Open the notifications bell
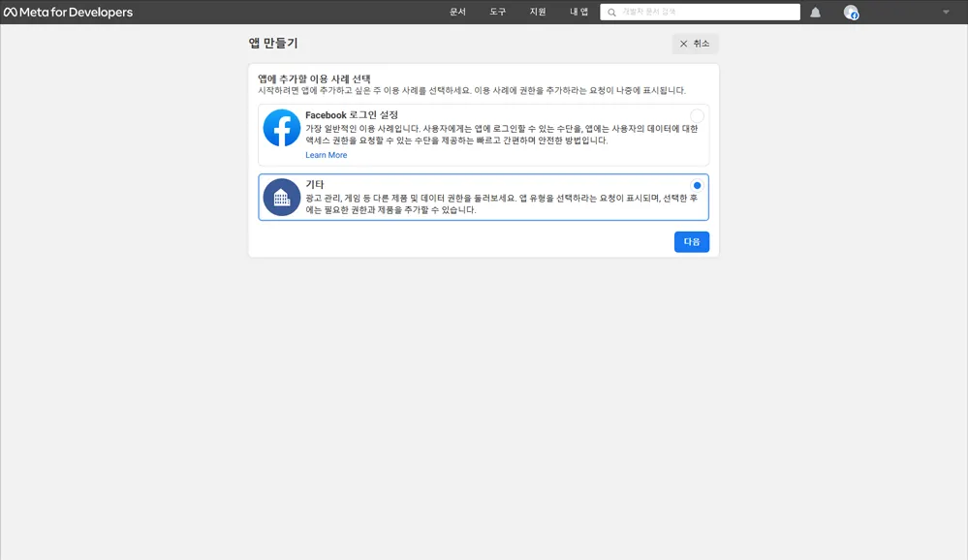 [x=816, y=13]
